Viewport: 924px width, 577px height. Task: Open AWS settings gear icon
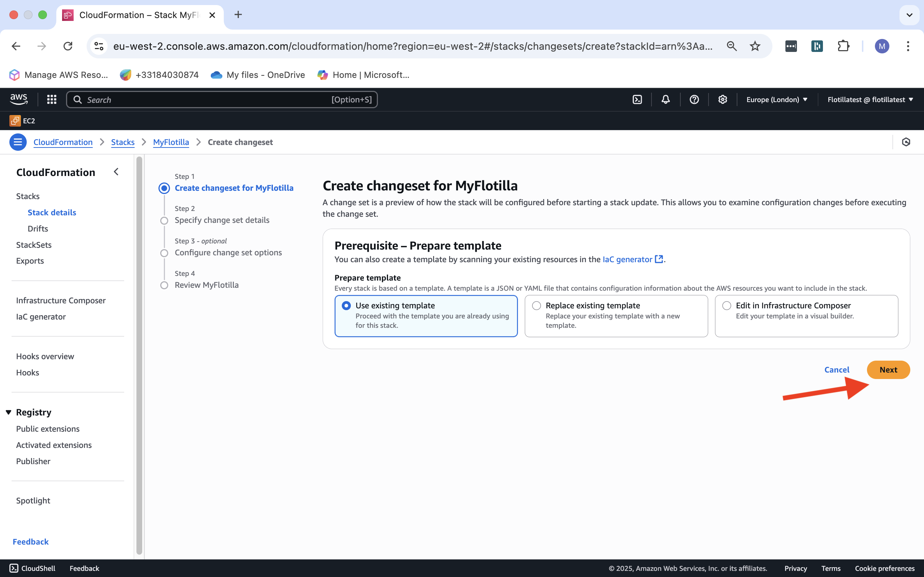(722, 100)
